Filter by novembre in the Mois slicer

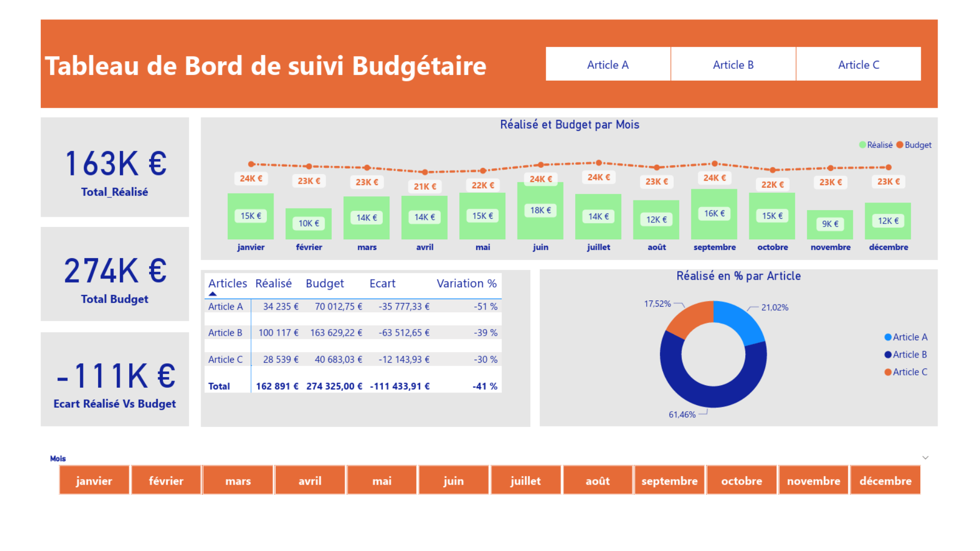click(x=814, y=480)
